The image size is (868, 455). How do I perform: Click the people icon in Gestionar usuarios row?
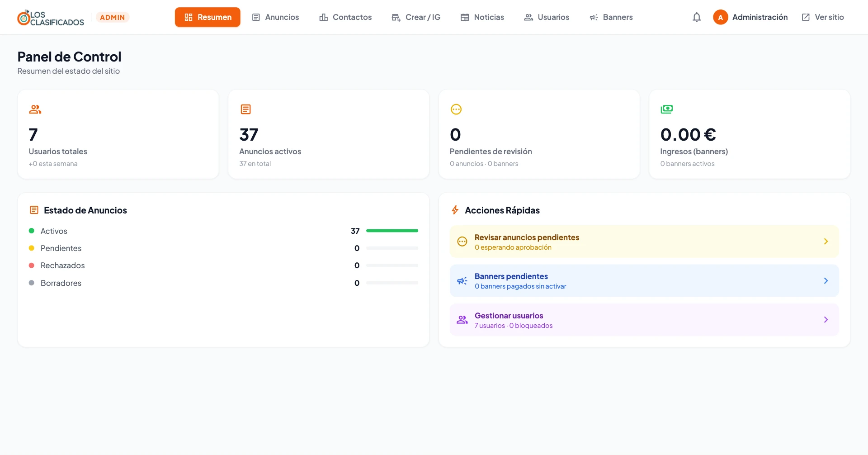[462, 320]
